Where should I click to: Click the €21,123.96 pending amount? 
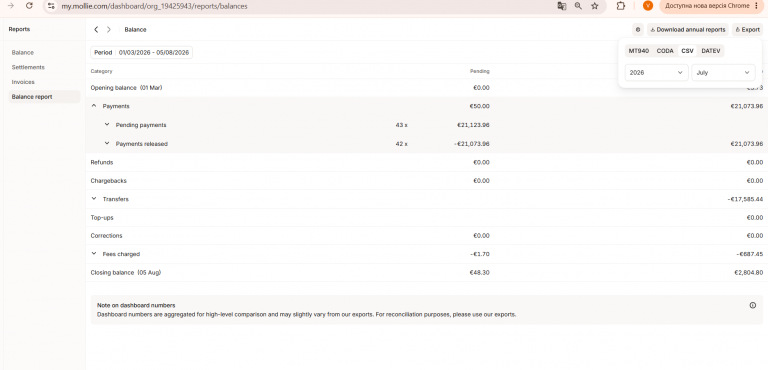pos(473,125)
